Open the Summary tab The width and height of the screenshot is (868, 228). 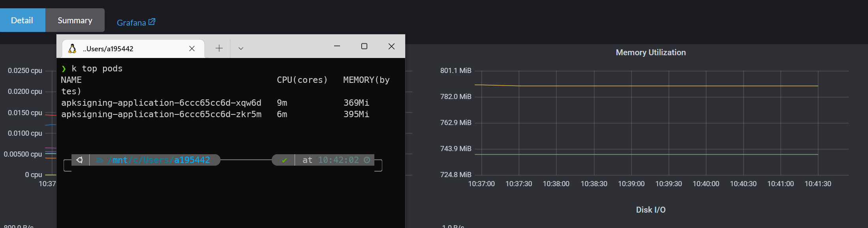(75, 20)
